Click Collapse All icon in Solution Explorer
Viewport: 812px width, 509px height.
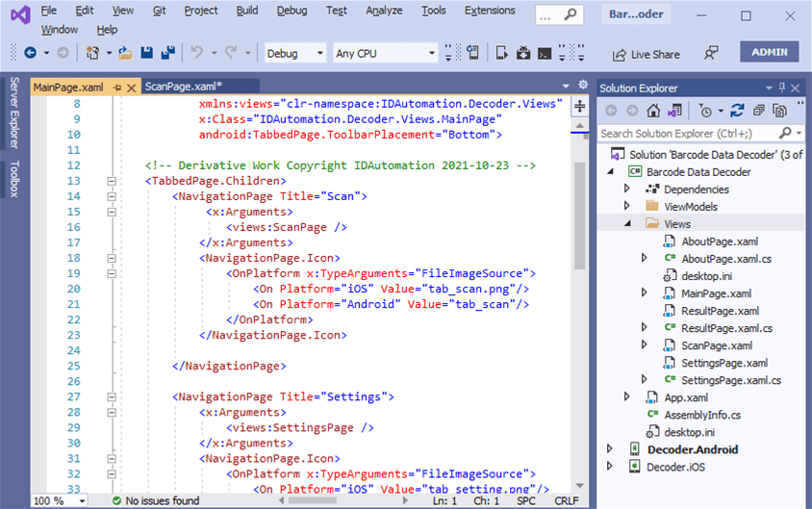[759, 111]
